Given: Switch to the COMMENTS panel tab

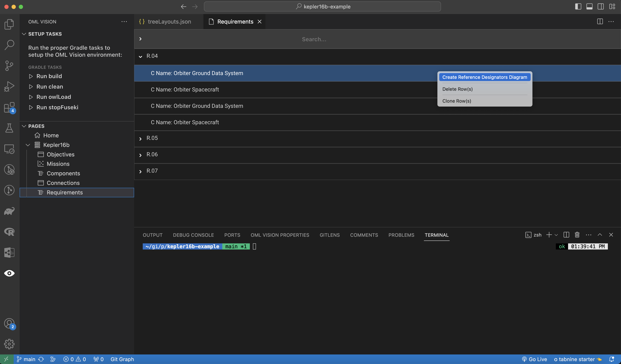Looking at the screenshot, I should pyautogui.click(x=364, y=235).
